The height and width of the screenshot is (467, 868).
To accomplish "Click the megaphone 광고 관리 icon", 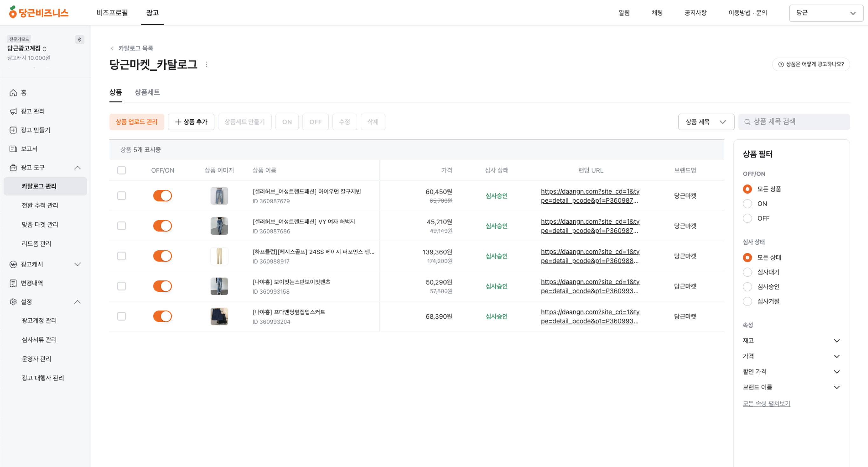I will pos(13,111).
